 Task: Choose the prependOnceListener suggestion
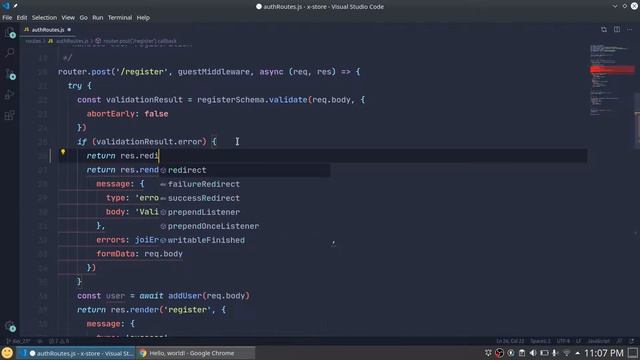tap(245, 226)
